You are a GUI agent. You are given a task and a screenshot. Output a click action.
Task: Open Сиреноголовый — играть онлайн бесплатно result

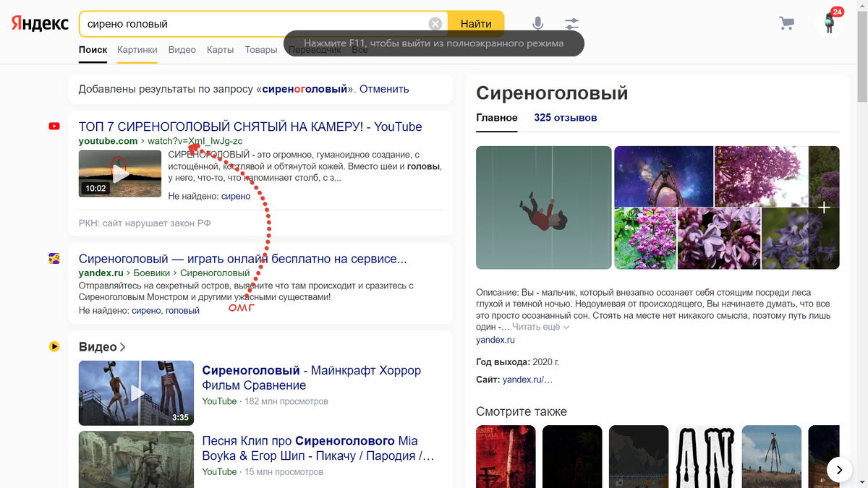[243, 259]
